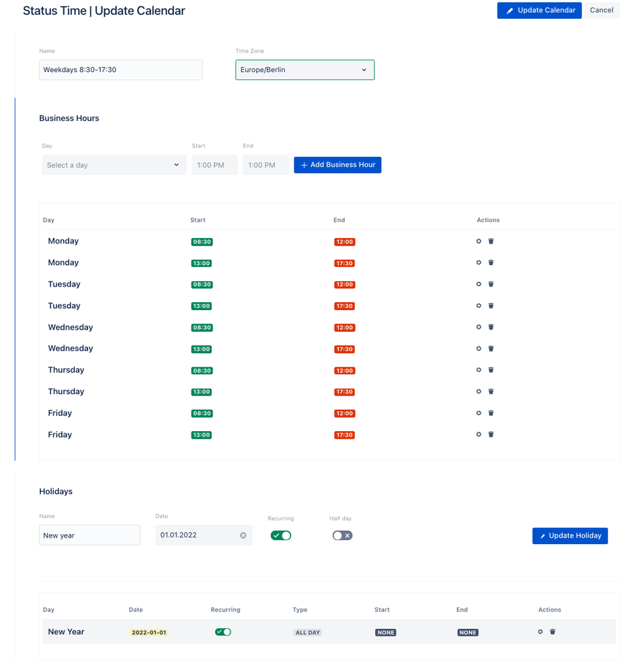
Task: Click the 2022-01-01 date badge
Action: coord(149,632)
